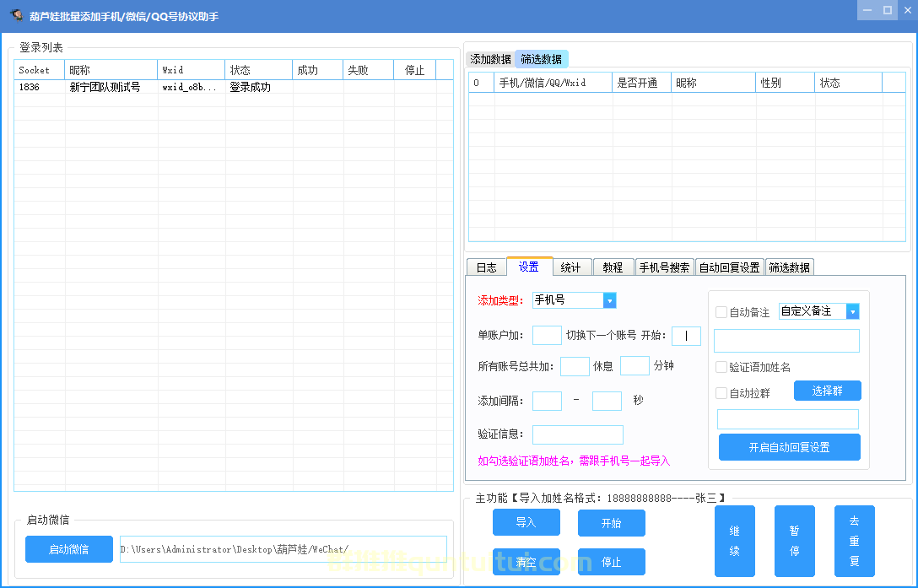Image resolution: width=918 pixels, height=588 pixels.
Task: Click the 成功 column header
Action: coord(318,70)
